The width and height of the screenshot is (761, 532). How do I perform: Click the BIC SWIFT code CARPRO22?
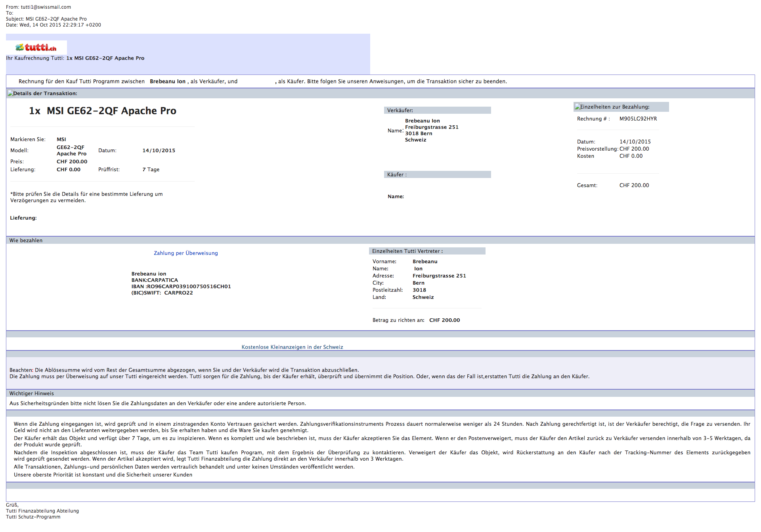coord(178,293)
